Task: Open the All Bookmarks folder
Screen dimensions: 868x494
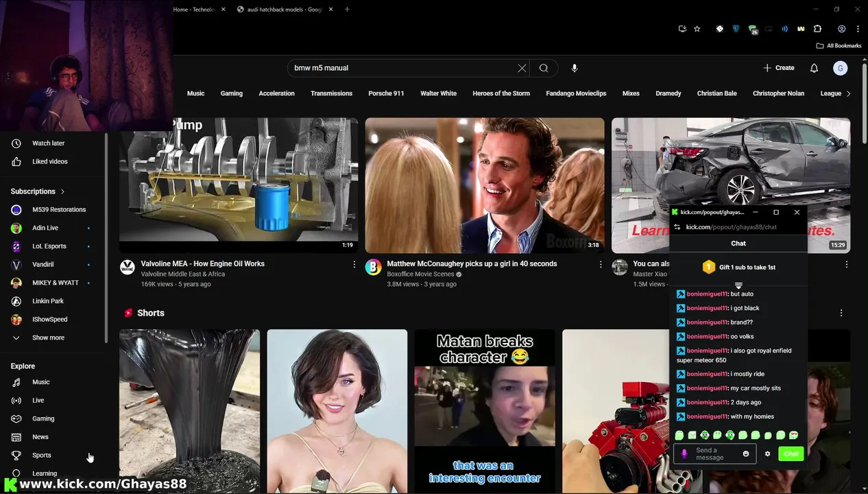Action: tap(839, 46)
